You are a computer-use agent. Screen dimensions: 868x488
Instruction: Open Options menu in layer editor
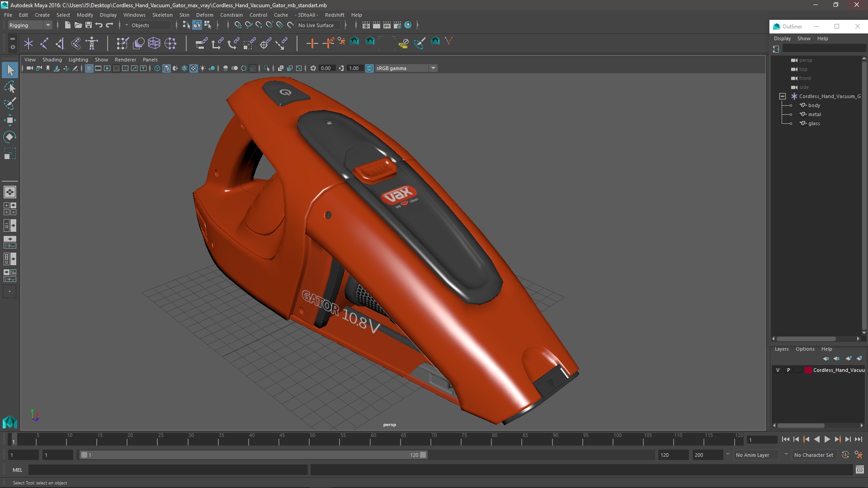point(805,349)
